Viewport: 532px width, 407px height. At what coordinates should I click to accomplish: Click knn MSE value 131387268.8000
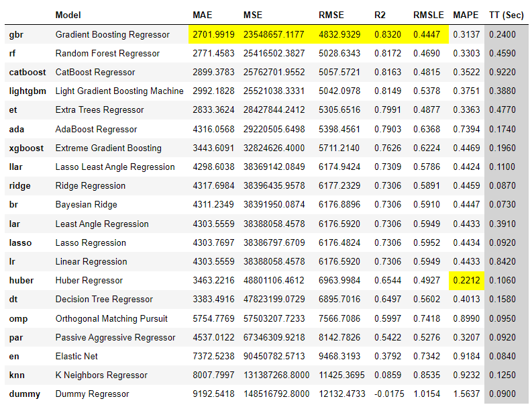pos(276,375)
